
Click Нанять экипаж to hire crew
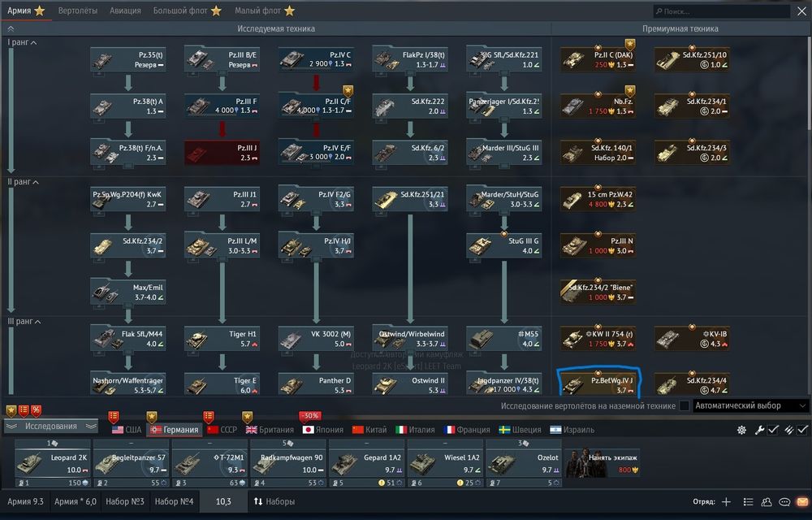coord(602,464)
